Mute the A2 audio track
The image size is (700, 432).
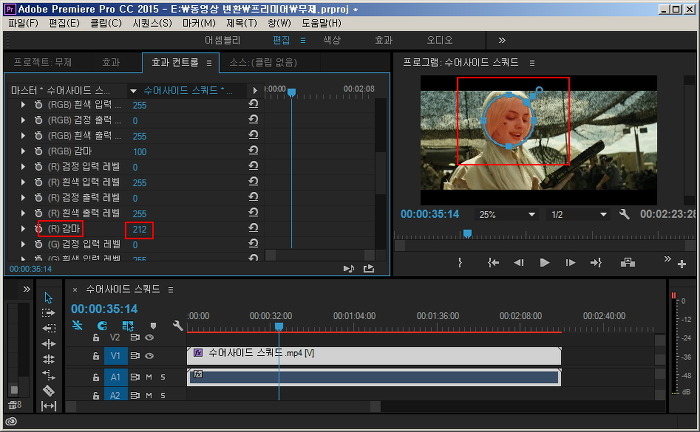pyautogui.click(x=149, y=395)
